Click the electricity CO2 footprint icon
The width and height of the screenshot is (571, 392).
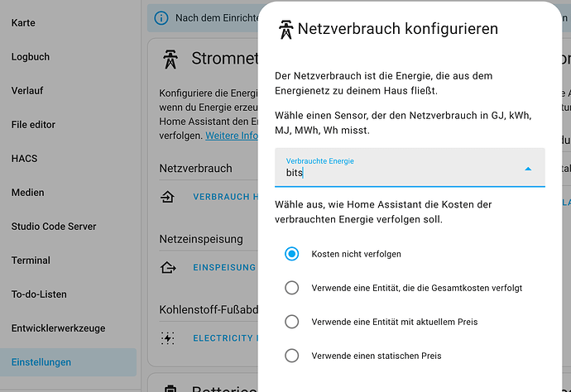coord(167,338)
